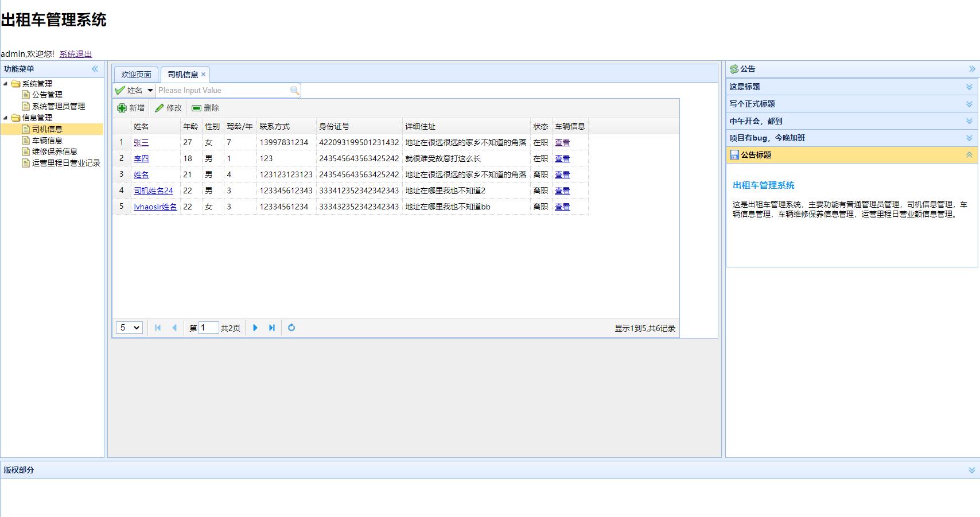980x517 pixels.
Task: Click the search text input field
Action: click(x=223, y=91)
